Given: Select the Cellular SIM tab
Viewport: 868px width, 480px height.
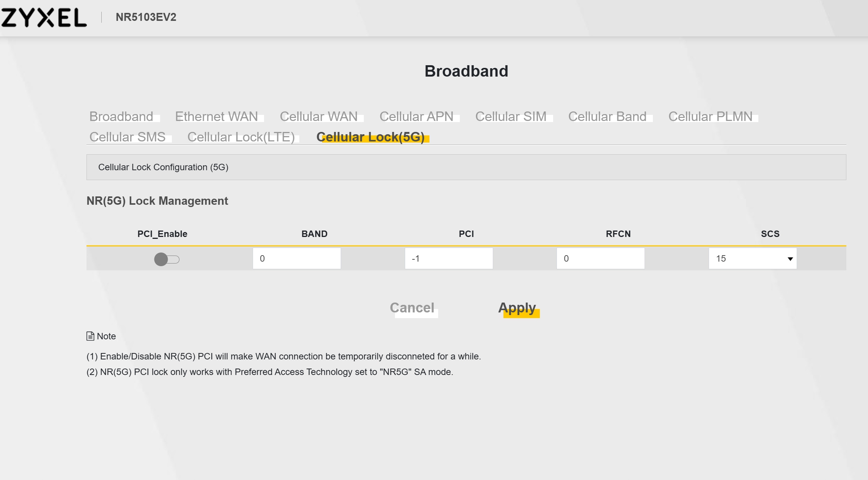Looking at the screenshot, I should 511,116.
